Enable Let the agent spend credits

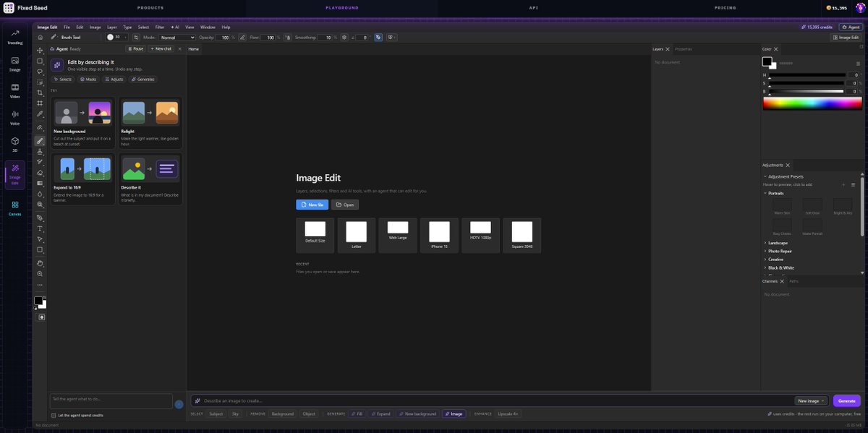54,416
